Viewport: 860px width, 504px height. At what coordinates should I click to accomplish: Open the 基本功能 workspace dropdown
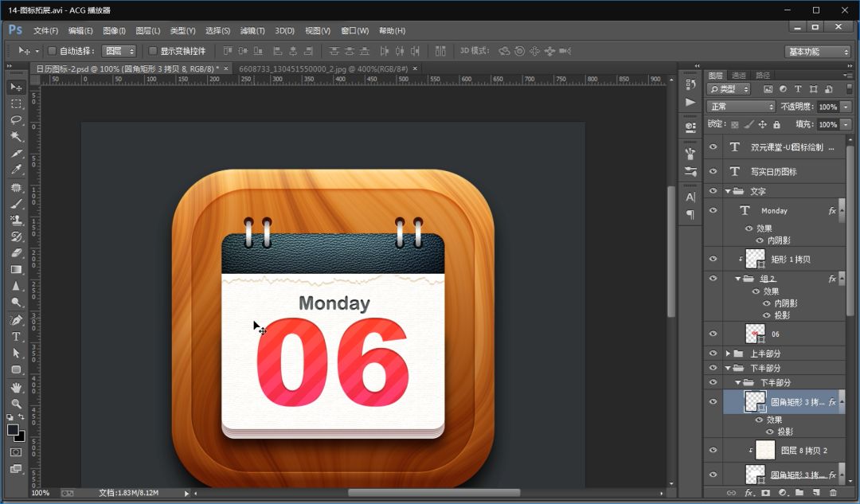coord(818,52)
